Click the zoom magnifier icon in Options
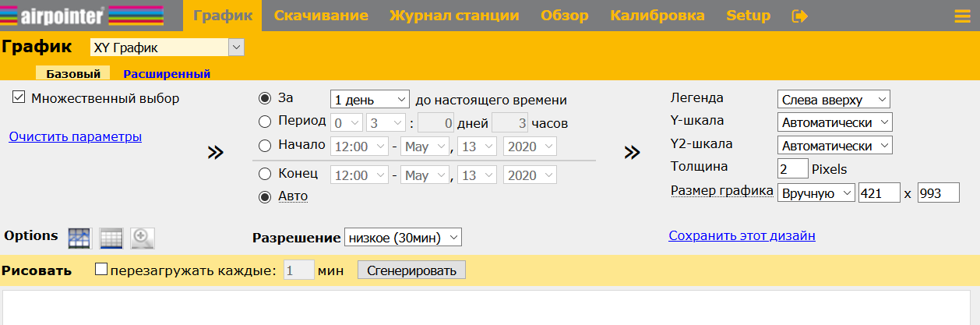980x325 pixels. (x=143, y=238)
